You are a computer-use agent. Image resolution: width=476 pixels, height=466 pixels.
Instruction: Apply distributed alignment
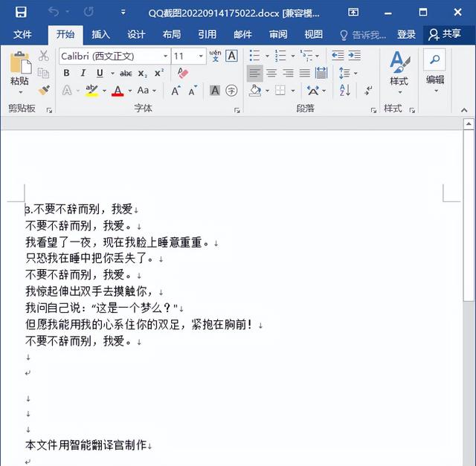(321, 73)
